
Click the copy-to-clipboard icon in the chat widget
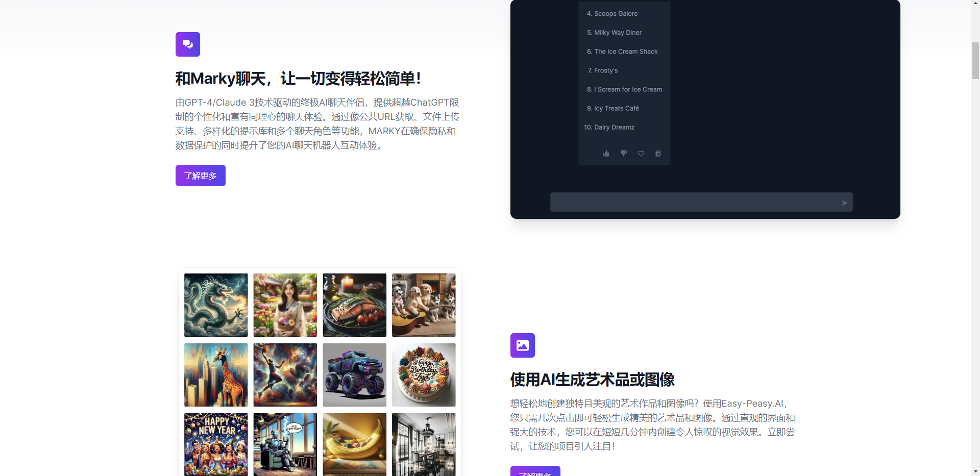tap(658, 153)
